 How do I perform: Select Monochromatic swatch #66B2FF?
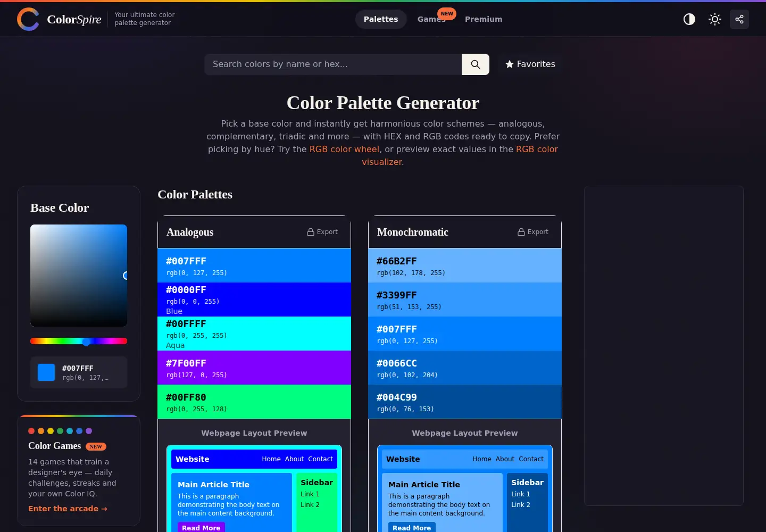coord(465,265)
